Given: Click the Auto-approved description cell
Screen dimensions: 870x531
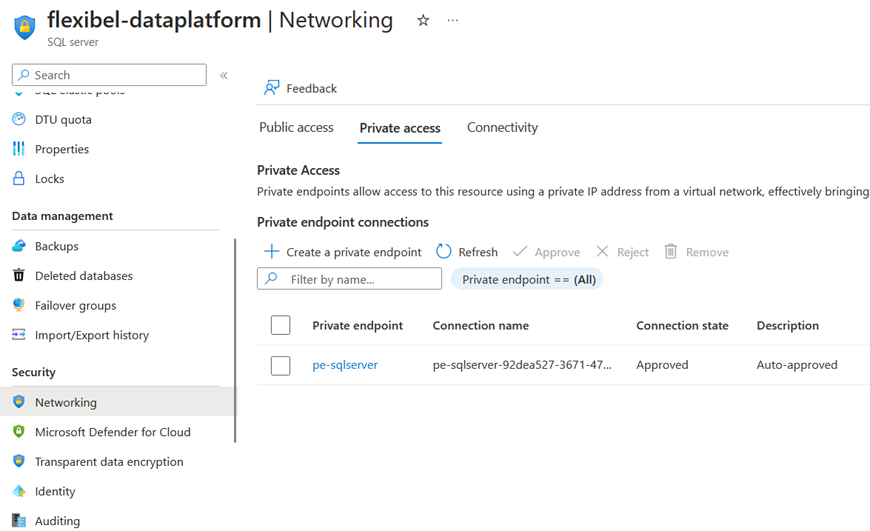Looking at the screenshot, I should coord(797,365).
